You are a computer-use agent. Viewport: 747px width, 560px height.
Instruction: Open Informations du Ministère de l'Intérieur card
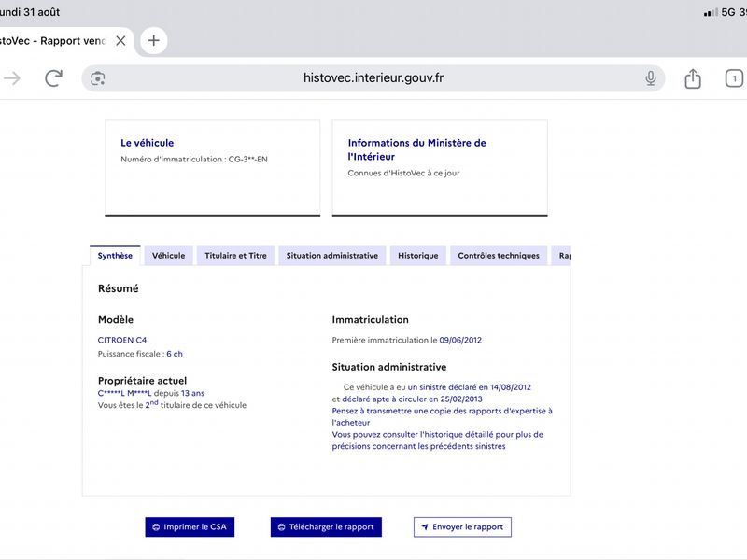(440, 168)
